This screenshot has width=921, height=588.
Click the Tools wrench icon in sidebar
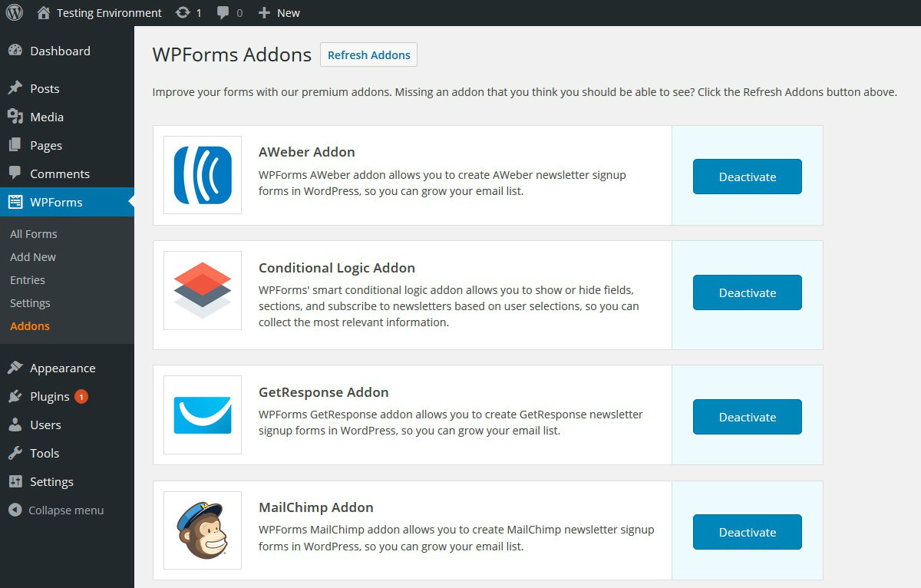(x=15, y=453)
